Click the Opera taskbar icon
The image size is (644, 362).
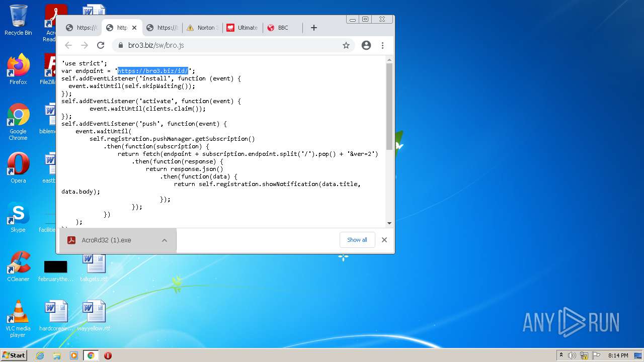pyautogui.click(x=108, y=355)
